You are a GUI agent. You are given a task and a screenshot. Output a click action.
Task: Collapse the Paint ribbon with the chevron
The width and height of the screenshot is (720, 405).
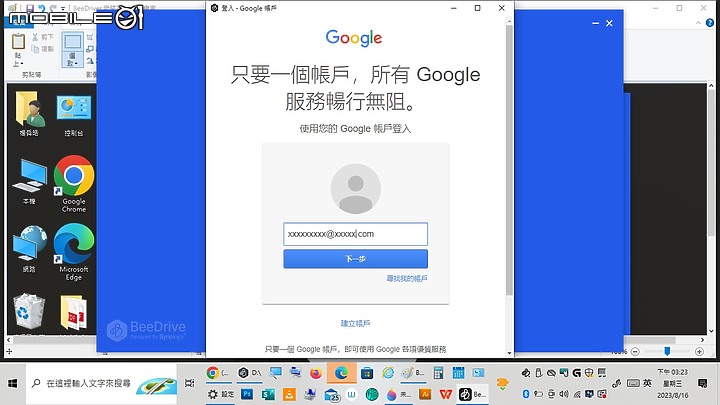[x=698, y=22]
